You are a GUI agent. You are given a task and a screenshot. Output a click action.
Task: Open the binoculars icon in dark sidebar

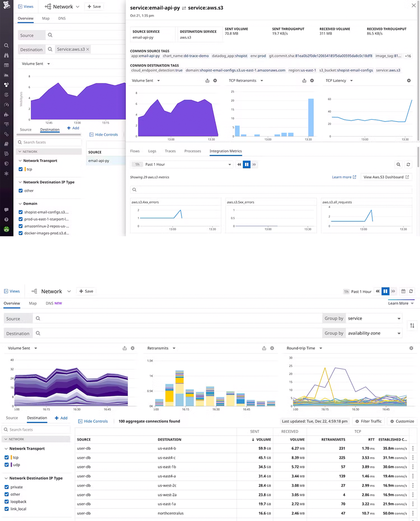click(x=6, y=55)
